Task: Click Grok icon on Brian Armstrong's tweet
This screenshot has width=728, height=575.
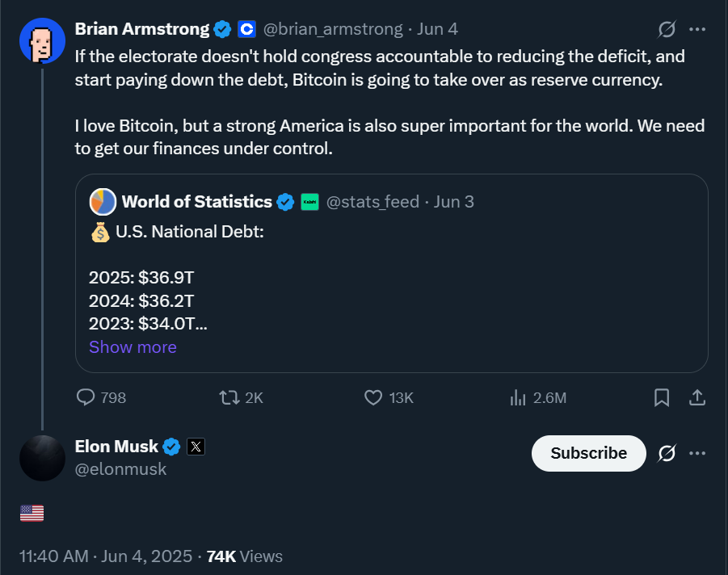Action: pyautogui.click(x=667, y=30)
